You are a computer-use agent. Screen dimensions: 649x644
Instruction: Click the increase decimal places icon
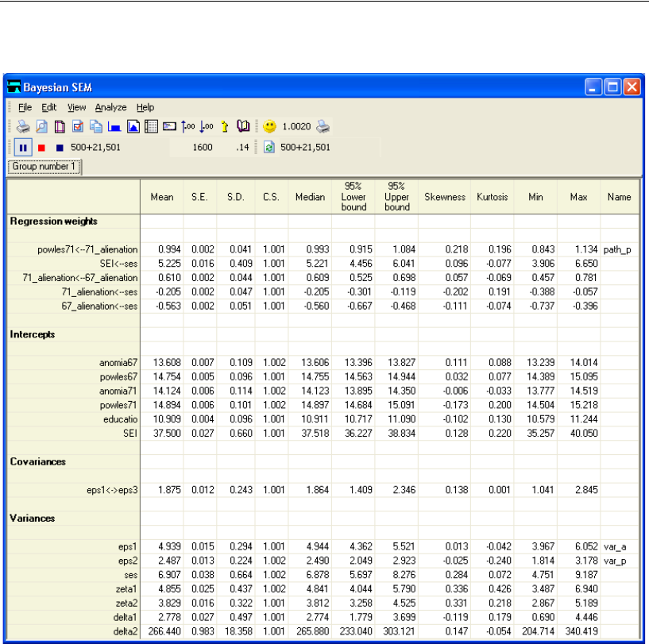(188, 127)
